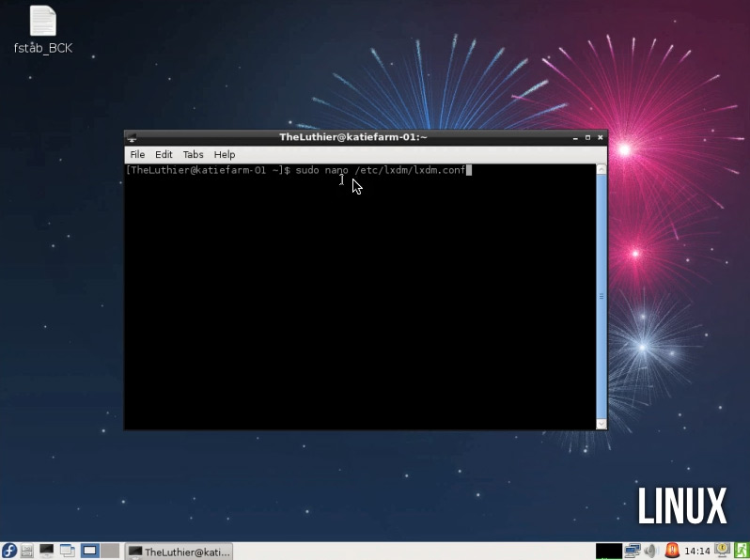Launch the file manager from the panel
750x560 pixels.
click(x=26, y=551)
